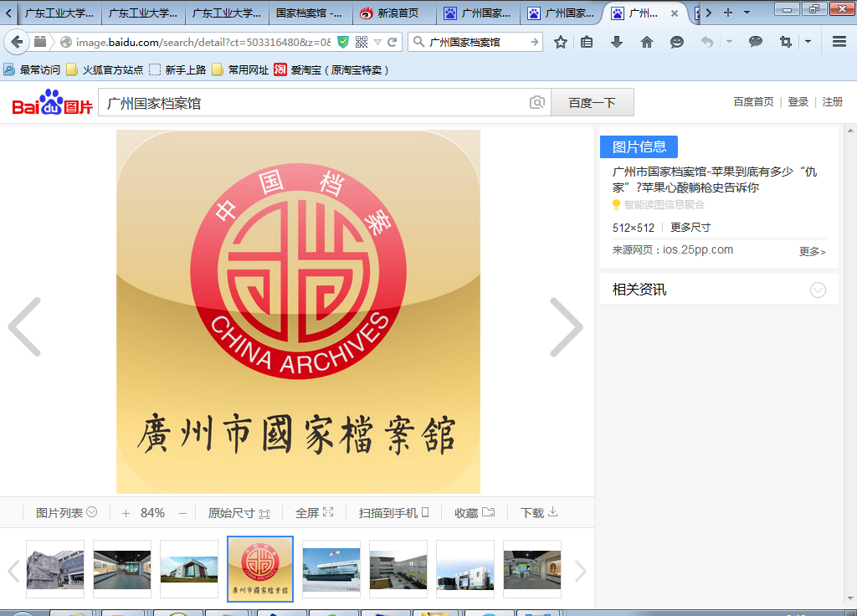The width and height of the screenshot is (857, 616).
Task: Zoom out with the minus icon
Action: point(182,513)
